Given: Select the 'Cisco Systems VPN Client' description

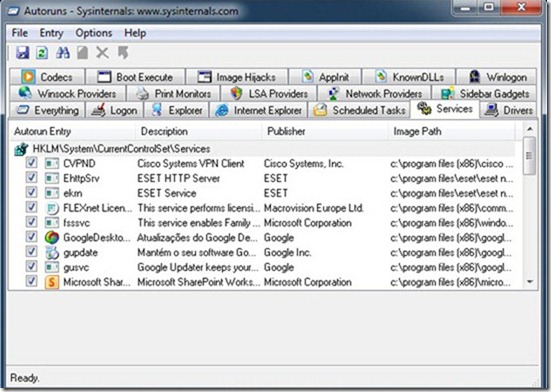Looking at the screenshot, I should (190, 164).
